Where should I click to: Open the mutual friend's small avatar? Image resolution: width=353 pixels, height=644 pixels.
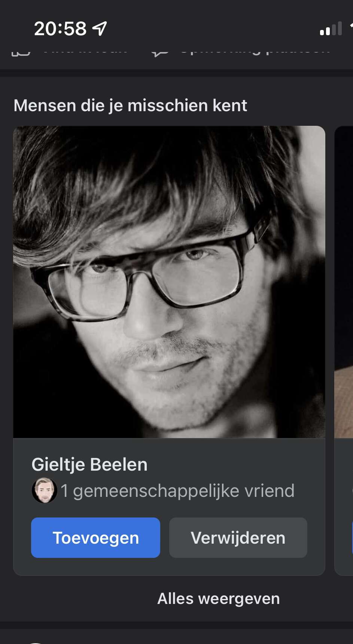[45, 490]
